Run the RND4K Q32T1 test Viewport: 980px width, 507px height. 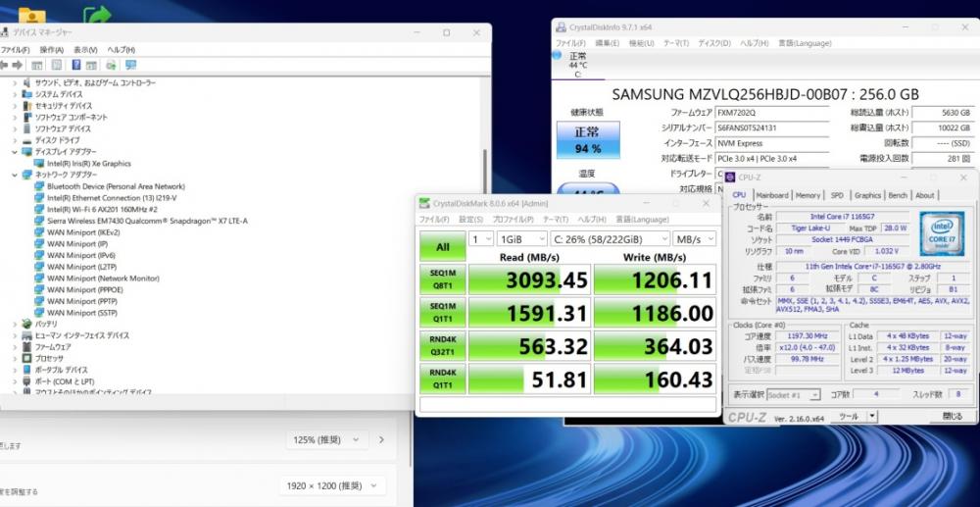point(443,345)
